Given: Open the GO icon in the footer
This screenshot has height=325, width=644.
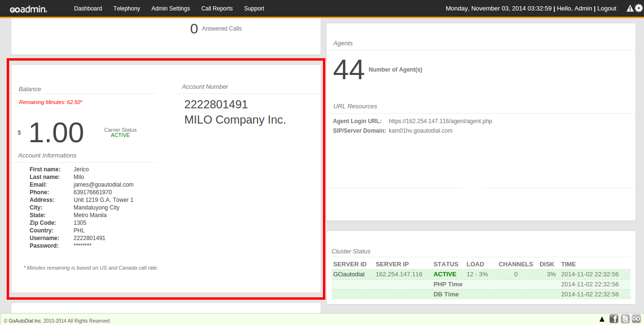Looking at the screenshot, I should click(636, 319).
